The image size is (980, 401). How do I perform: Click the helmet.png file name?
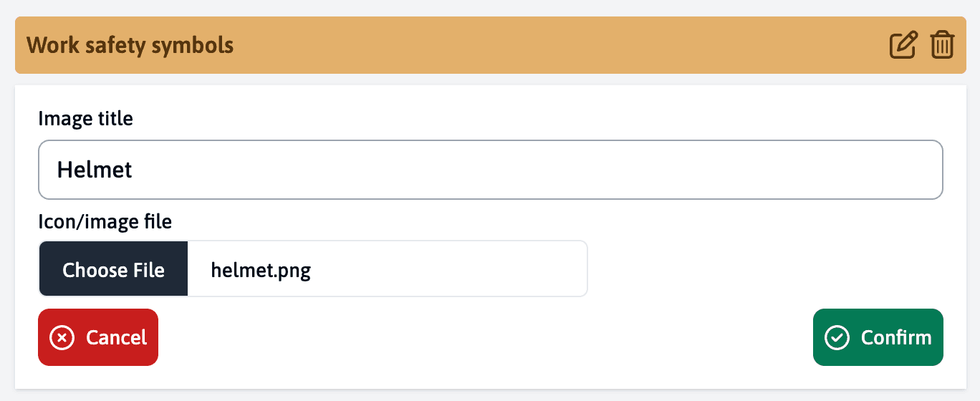point(261,270)
